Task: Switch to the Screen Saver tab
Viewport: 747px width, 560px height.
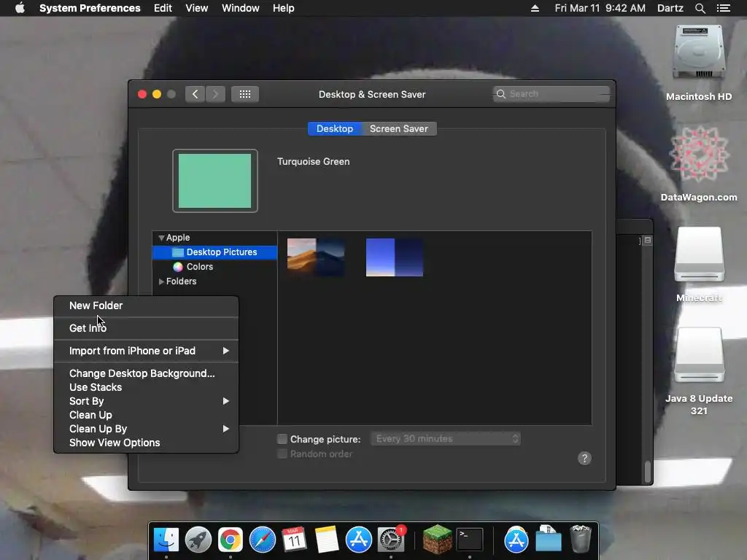Action: click(399, 128)
